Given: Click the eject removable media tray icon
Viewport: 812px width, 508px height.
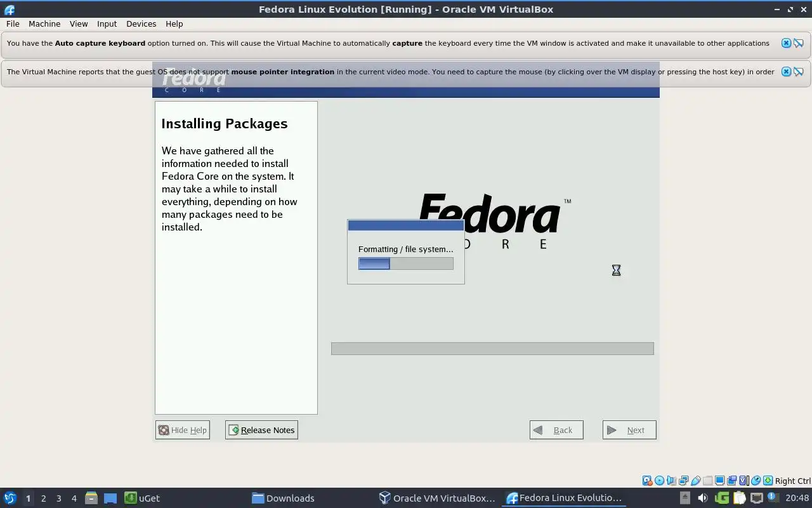Looking at the screenshot, I should (x=685, y=498).
